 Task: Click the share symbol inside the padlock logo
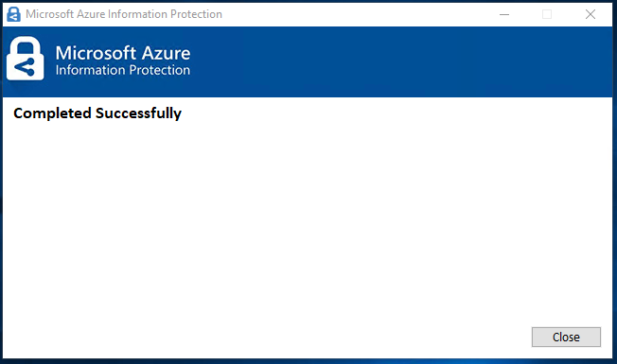click(x=25, y=67)
